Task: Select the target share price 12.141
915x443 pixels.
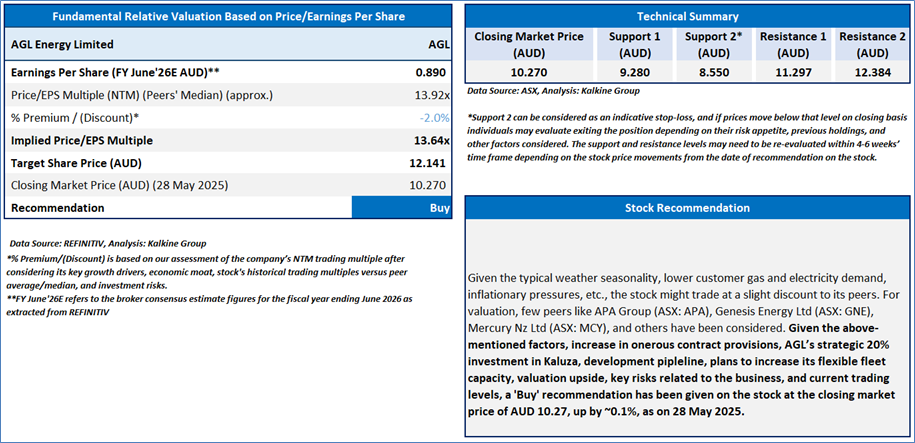Action: pos(425,162)
